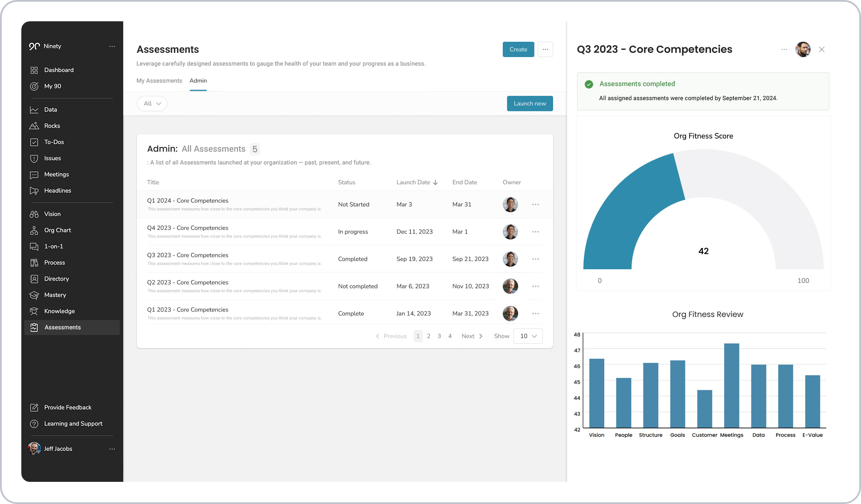Click the Launch new button

point(530,103)
